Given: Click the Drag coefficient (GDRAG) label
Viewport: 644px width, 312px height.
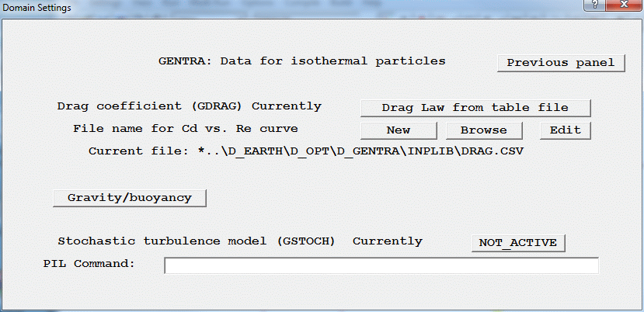Looking at the screenshot, I should 151,106.
